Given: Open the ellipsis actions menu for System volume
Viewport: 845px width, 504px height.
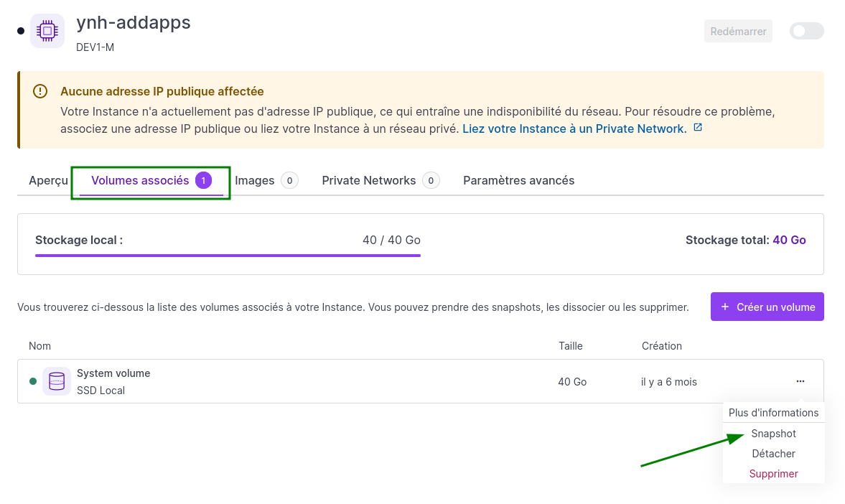Looking at the screenshot, I should click(800, 381).
